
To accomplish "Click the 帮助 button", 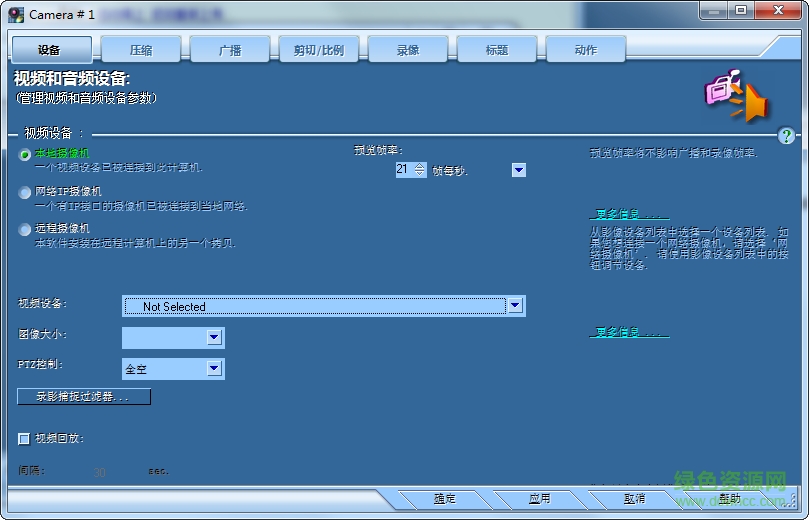I will 730,499.
